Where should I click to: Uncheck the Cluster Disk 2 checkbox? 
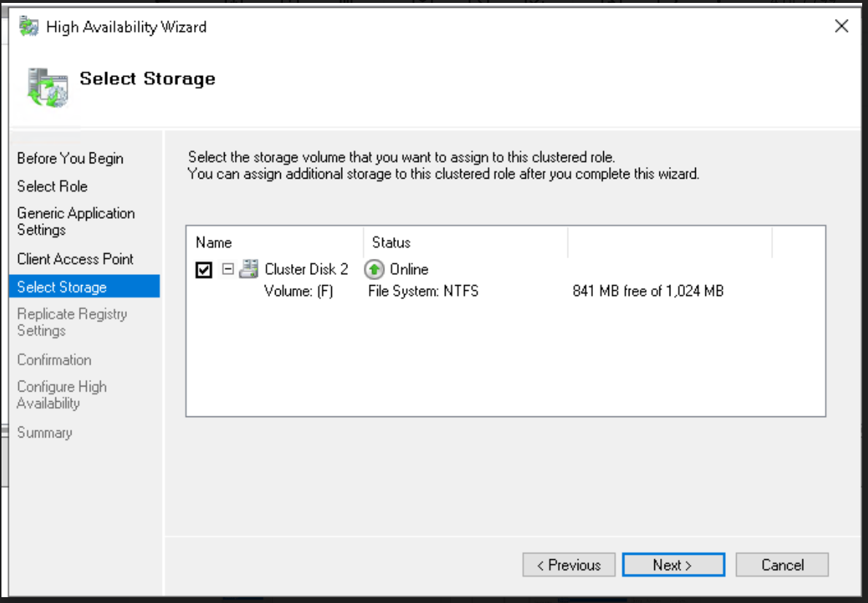pos(204,270)
